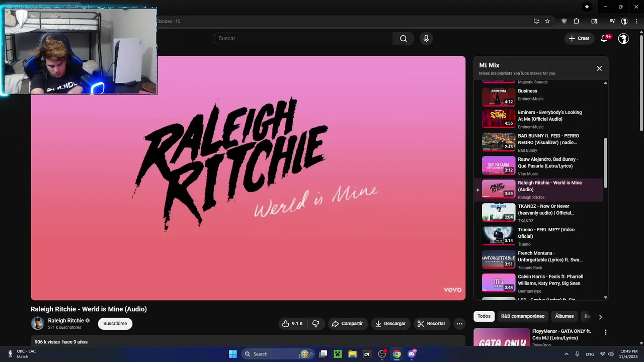The height and width of the screenshot is (362, 644).
Task: Open Discord from the taskbar
Action: tap(412, 354)
